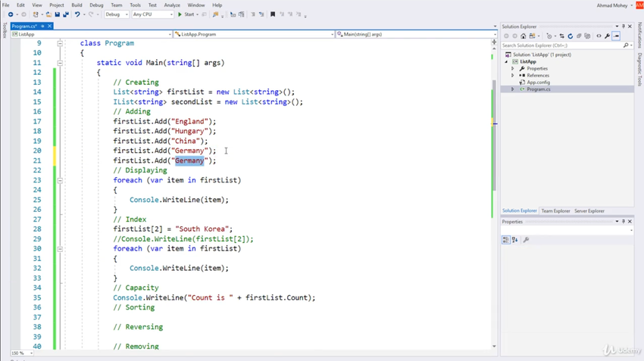Collapse the ListApp project node
This screenshot has width=644, height=361.
point(506,61)
